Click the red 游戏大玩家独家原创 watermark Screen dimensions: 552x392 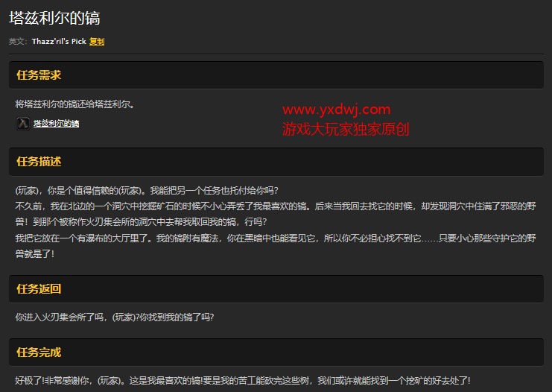[x=346, y=128]
